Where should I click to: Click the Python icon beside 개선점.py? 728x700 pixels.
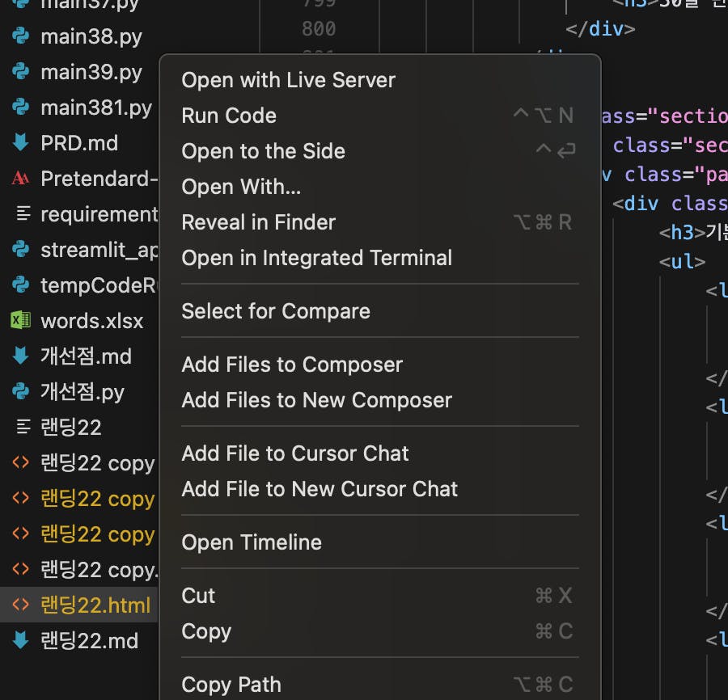click(21, 392)
